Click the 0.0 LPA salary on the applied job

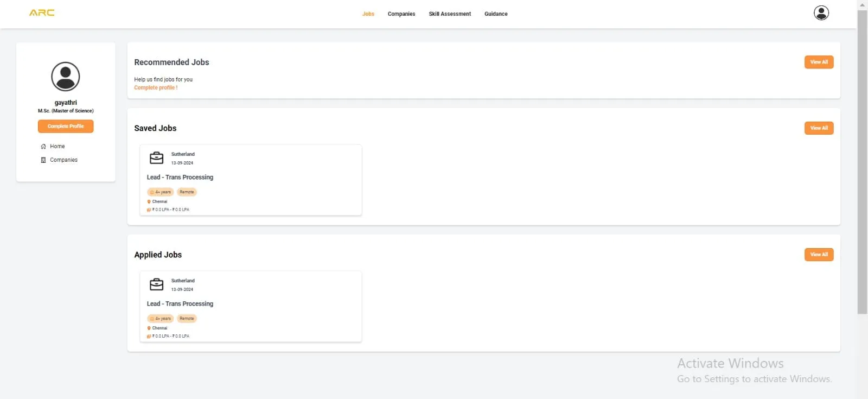click(171, 336)
